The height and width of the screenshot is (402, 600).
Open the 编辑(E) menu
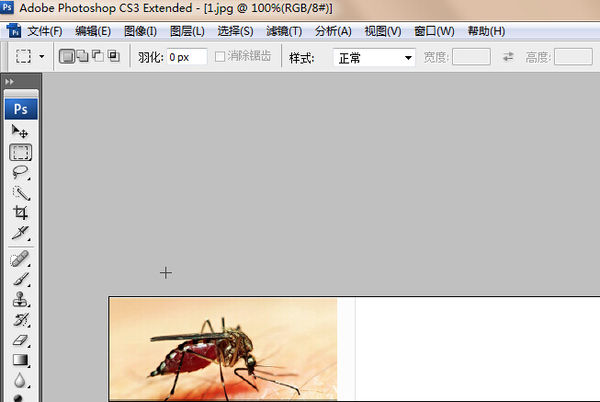(x=93, y=31)
